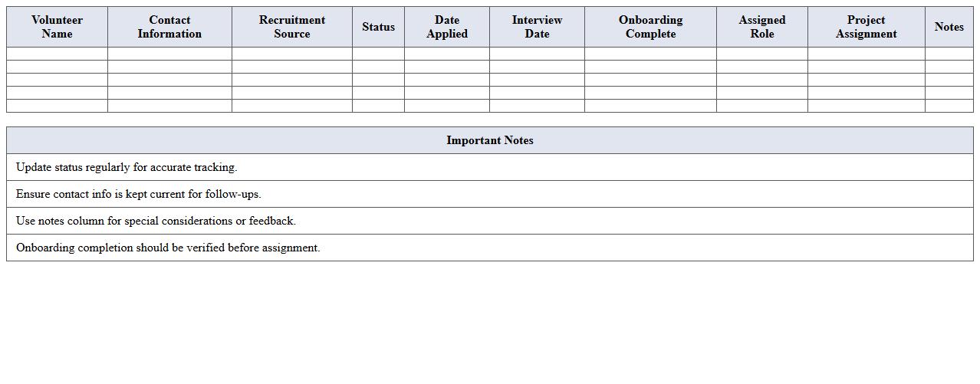Select last row Notes cell
The height and width of the screenshot is (384, 980).
[x=949, y=106]
